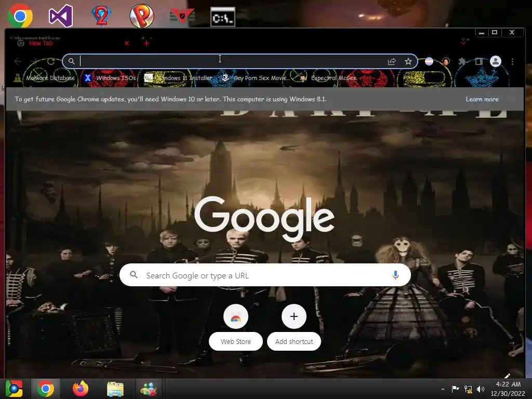This screenshot has height=399, width=532.
Task: Open the Action Center flag icon
Action: point(455,389)
